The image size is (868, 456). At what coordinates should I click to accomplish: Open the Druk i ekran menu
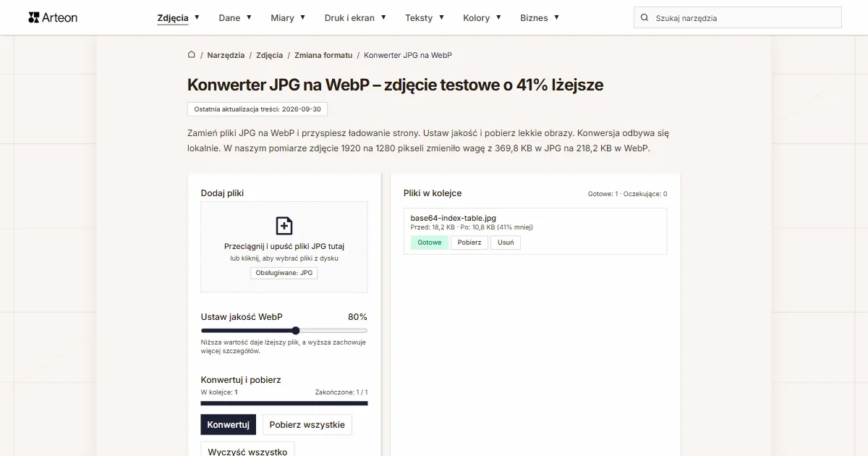click(349, 17)
